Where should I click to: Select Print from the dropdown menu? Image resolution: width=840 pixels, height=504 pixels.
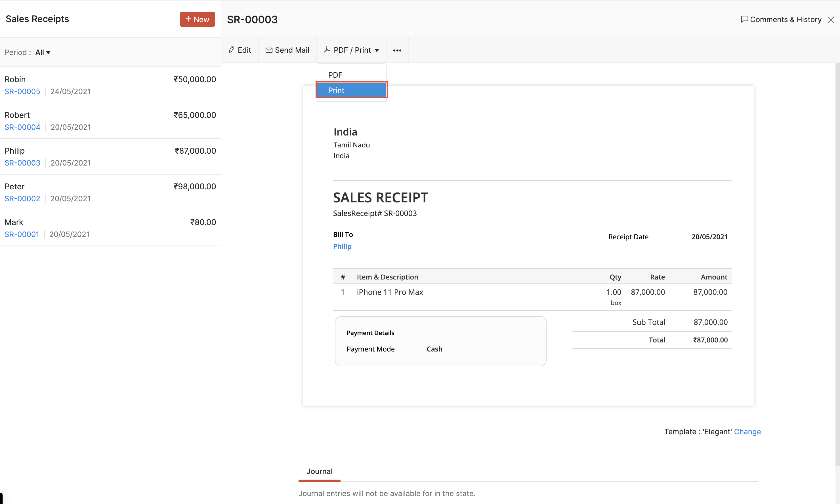351,90
